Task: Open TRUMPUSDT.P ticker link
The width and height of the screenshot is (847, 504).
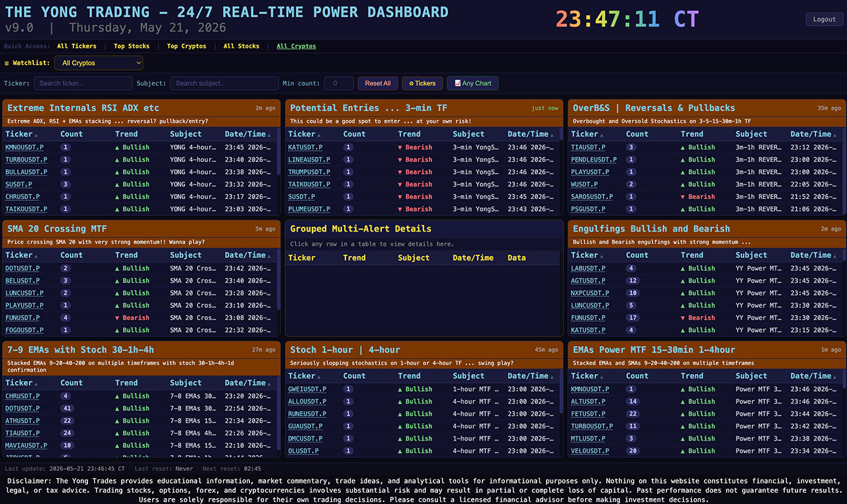Action: 309,172
